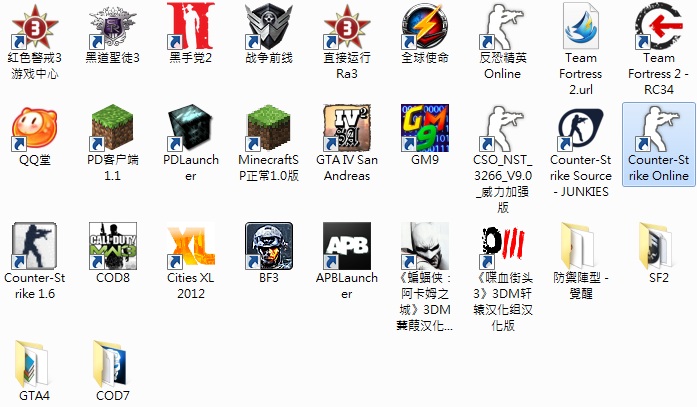Click the 'QQ堂' label text

(x=35, y=160)
